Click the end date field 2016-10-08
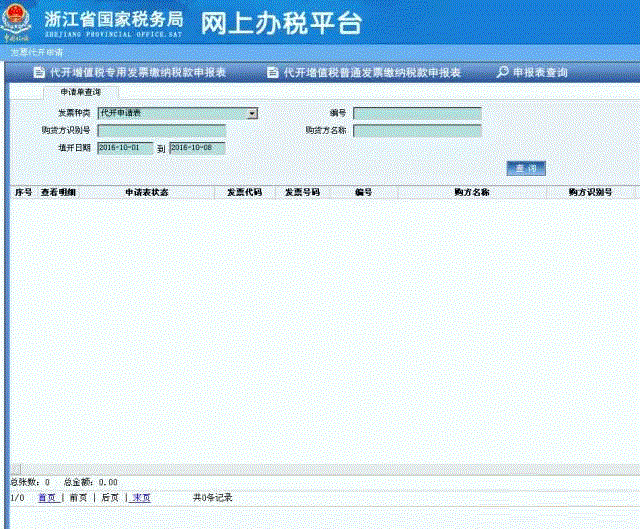The image size is (640, 529). 197,148
